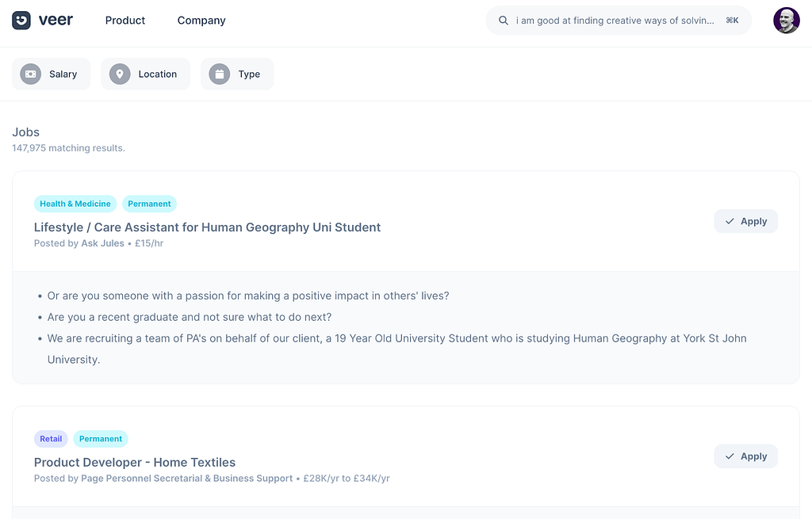Open the Company menu
Screen dimensions: 812x519
tap(201, 21)
